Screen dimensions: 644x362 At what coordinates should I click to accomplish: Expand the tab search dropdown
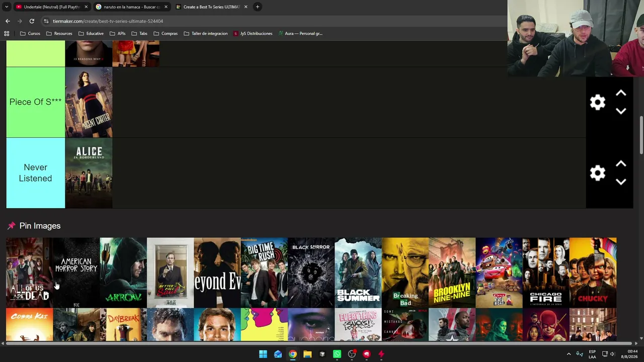point(7,7)
